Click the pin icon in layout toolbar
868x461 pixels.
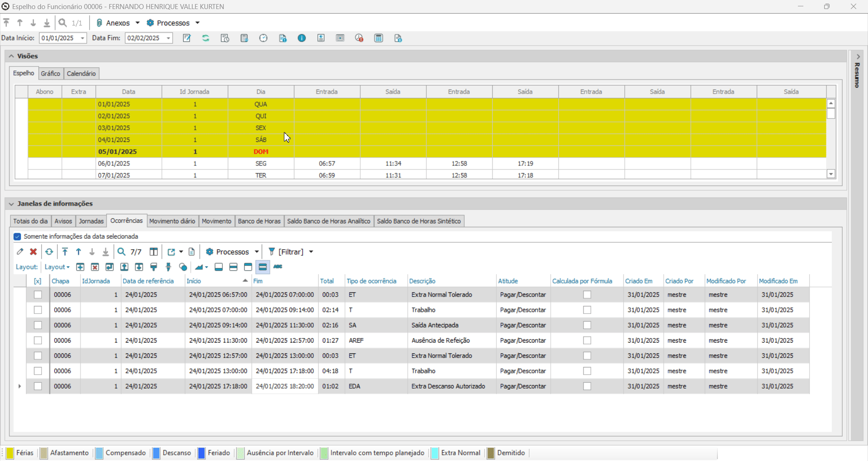pyautogui.click(x=169, y=267)
